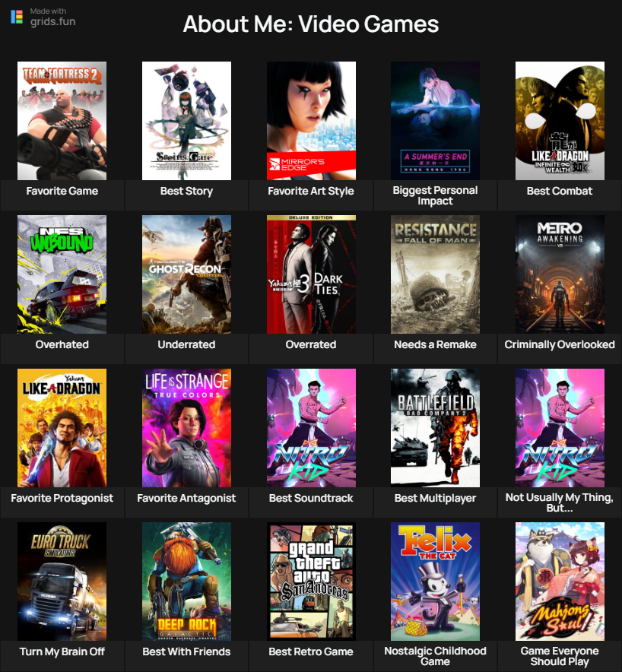
Task: Select the "Favorite Antagonist" label
Action: 186,498
